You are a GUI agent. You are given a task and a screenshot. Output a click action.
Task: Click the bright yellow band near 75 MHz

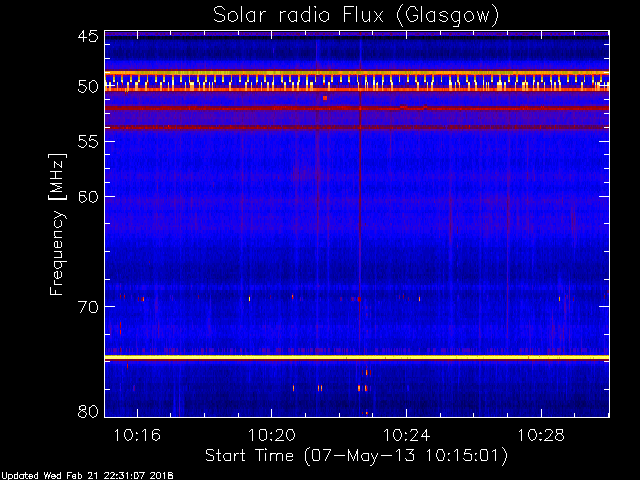[x=356, y=357]
